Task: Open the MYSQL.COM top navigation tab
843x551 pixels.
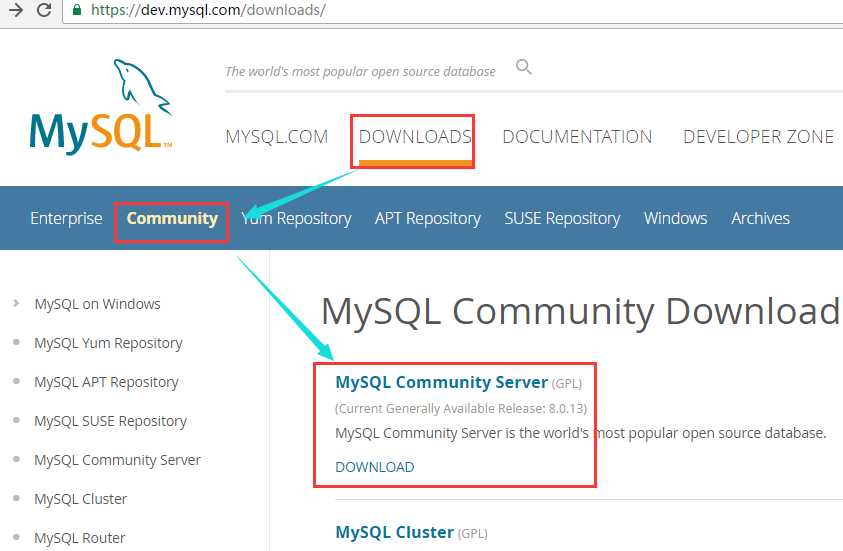Action: tap(276, 137)
